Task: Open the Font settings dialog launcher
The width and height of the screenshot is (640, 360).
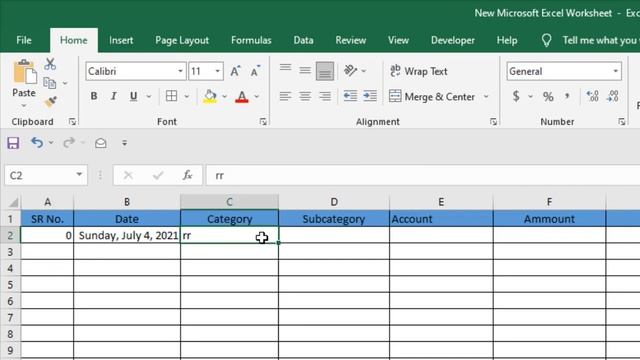Action: click(x=263, y=122)
